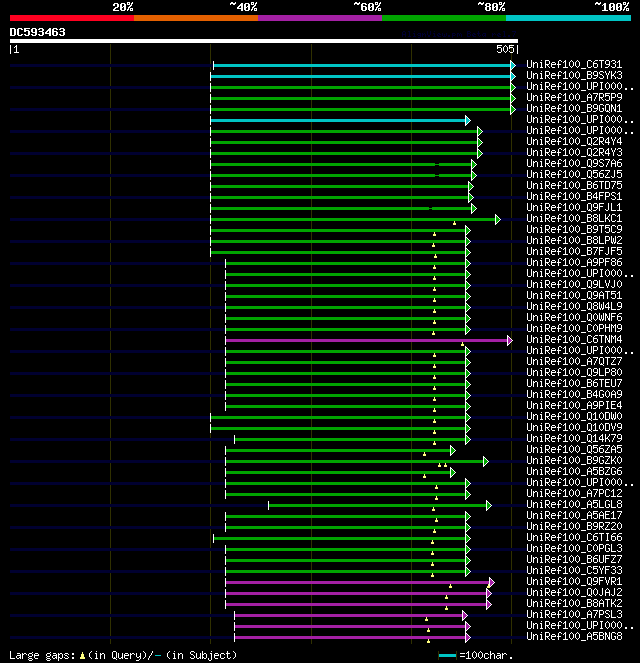Viewport: 640px width, 663px height.
Task: Choose the UniRef100_Q9LVJ0 label
Action: (x=574, y=284)
